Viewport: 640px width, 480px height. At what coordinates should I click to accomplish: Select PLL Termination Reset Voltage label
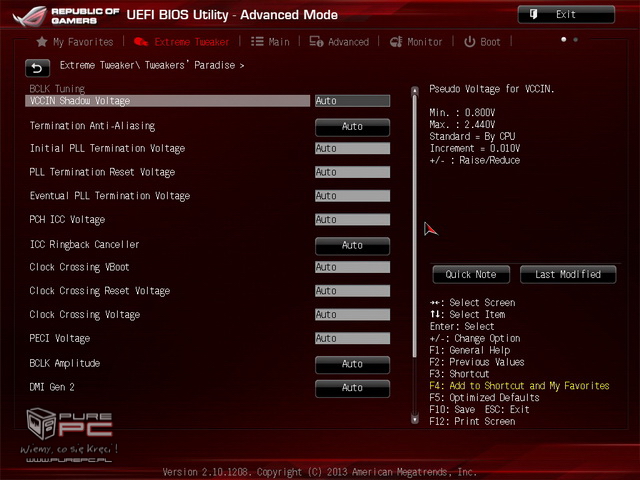coord(102,172)
